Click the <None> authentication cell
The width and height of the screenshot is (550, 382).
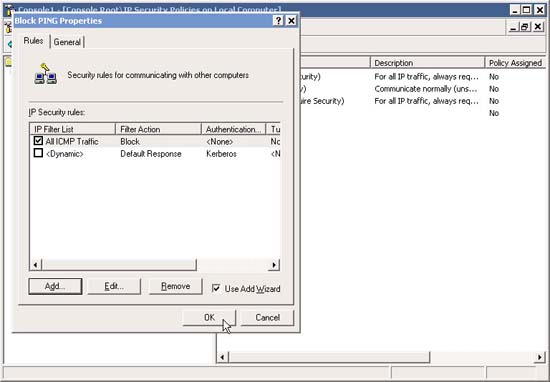[220, 141]
